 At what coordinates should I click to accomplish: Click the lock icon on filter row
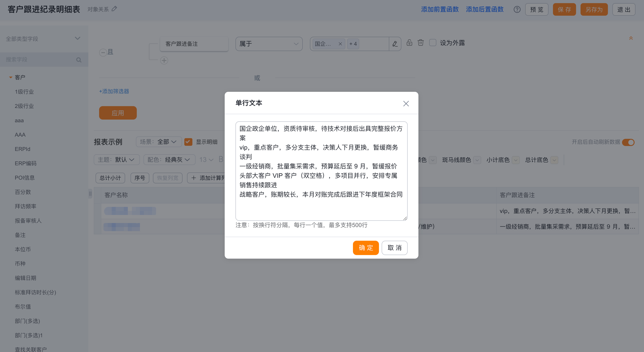point(409,43)
